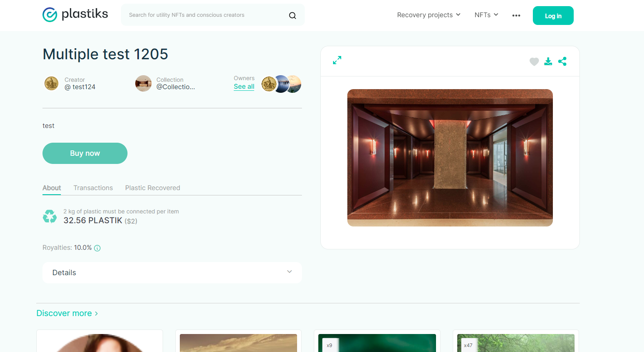Switch to the Plastic Recovered tab
644x352 pixels.
[153, 188]
